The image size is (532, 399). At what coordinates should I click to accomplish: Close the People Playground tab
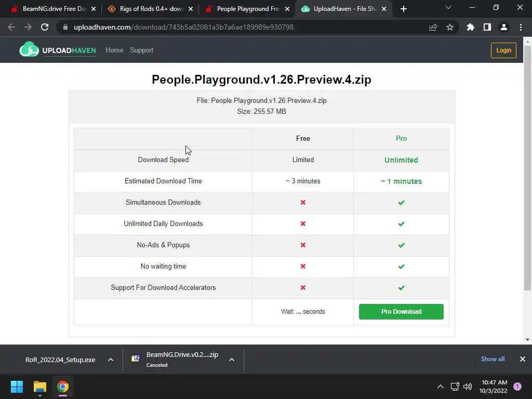point(287,9)
